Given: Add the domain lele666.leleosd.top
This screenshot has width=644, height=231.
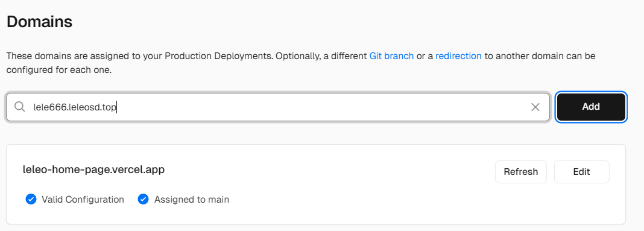Looking at the screenshot, I should 590,107.
